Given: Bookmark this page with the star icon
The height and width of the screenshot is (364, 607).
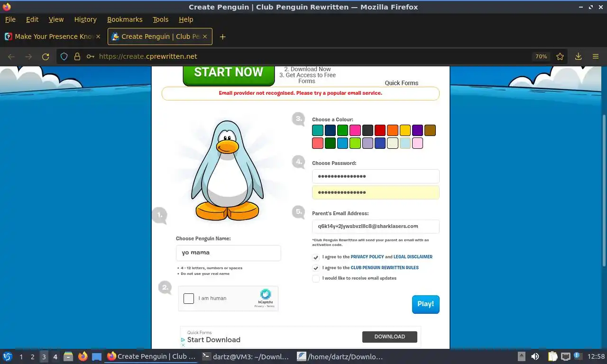Looking at the screenshot, I should [x=560, y=56].
